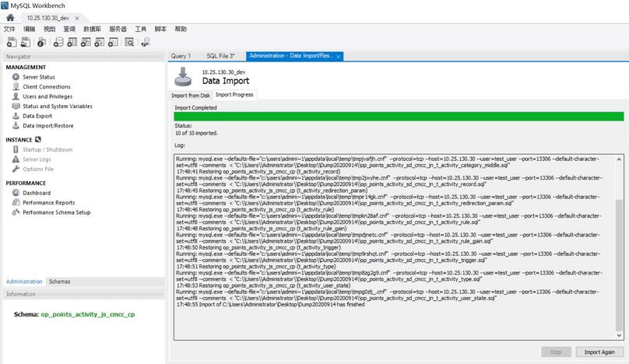Click the Client Connections icon
This screenshot has width=629, height=364.
pos(16,86)
